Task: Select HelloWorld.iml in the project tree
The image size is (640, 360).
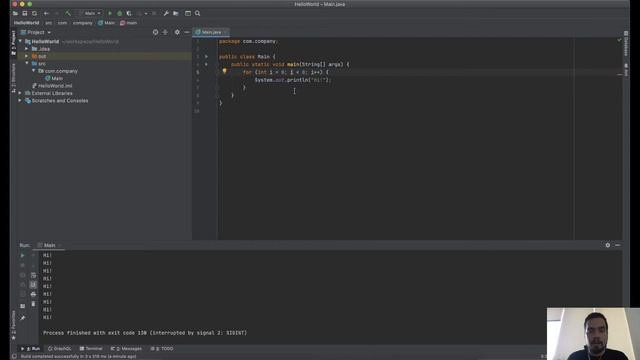Action: [52, 86]
